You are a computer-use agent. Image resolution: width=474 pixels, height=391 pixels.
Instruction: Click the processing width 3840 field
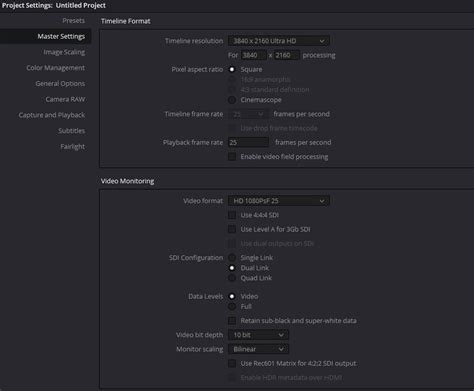coord(254,55)
